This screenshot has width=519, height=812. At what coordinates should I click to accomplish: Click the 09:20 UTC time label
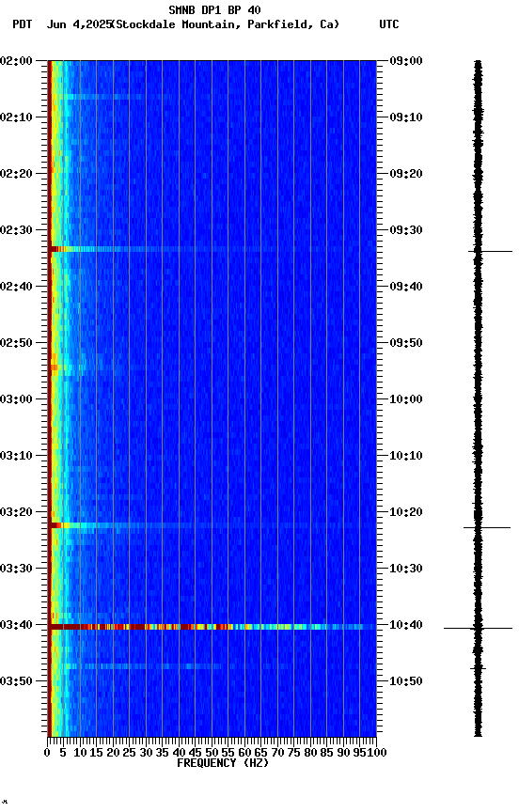click(406, 174)
